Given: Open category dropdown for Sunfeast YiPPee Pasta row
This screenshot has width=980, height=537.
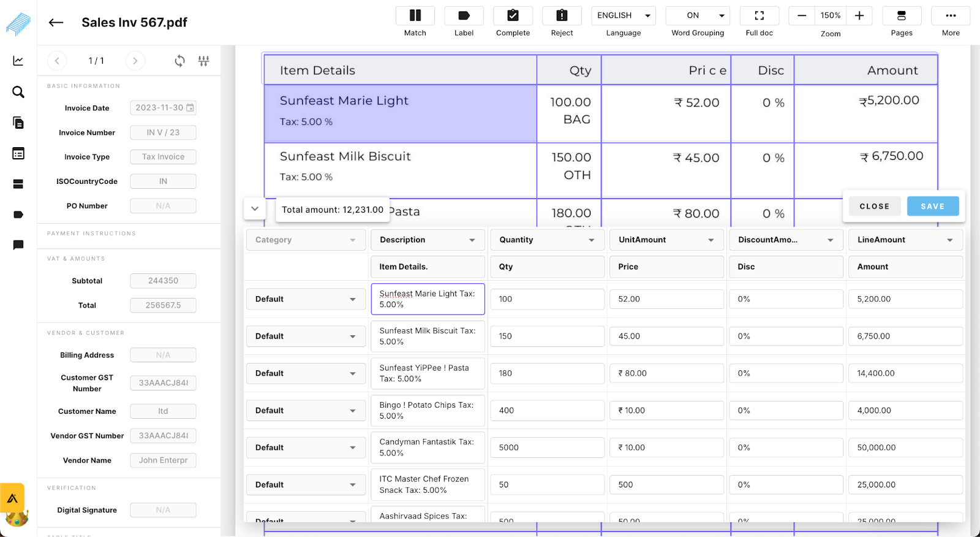Looking at the screenshot, I should pyautogui.click(x=306, y=373).
